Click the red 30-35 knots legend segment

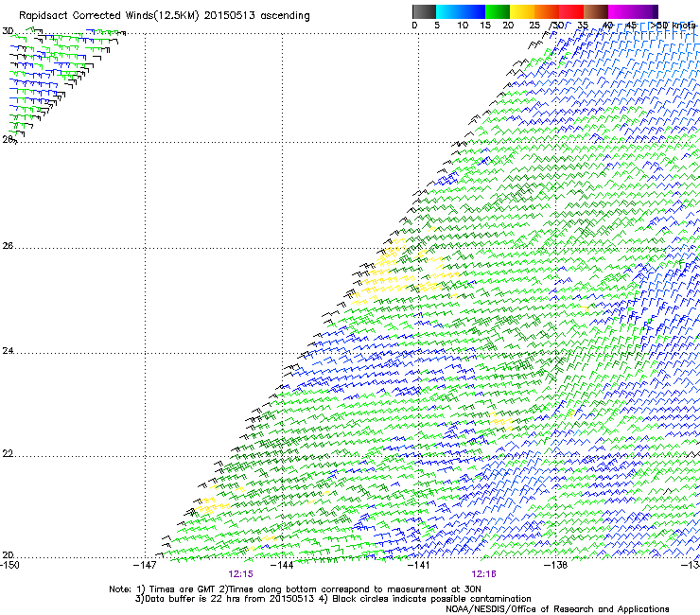(x=571, y=11)
